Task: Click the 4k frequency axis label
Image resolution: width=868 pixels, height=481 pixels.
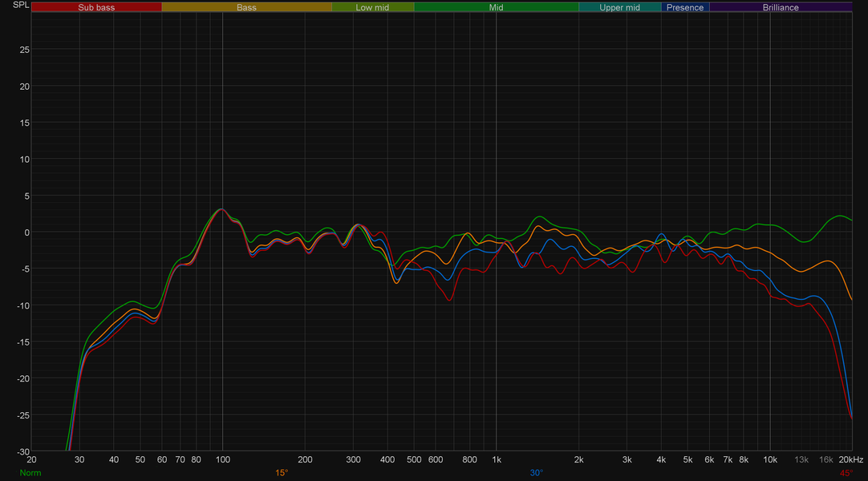Action: 661,459
